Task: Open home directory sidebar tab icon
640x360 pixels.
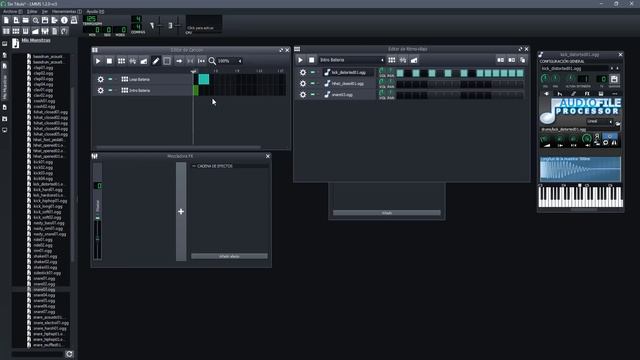Action: [x=4, y=119]
